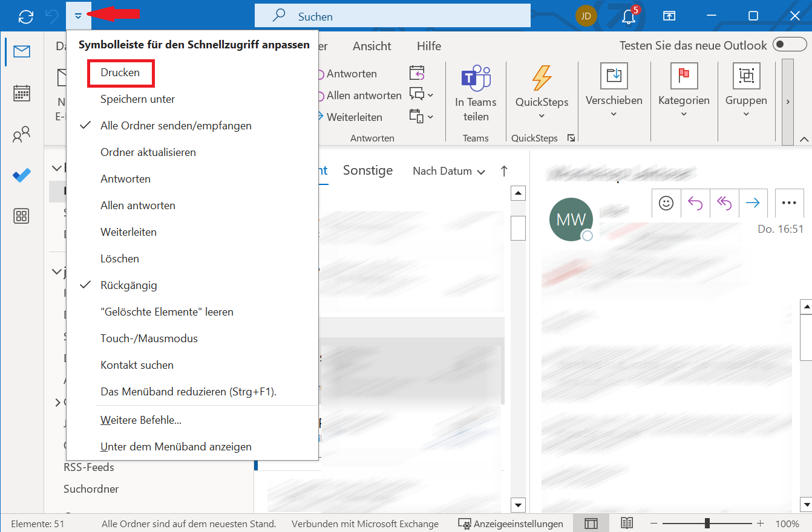The height and width of the screenshot is (532, 812).
Task: Click Weiterleiten in the ribbon
Action: 351,117
